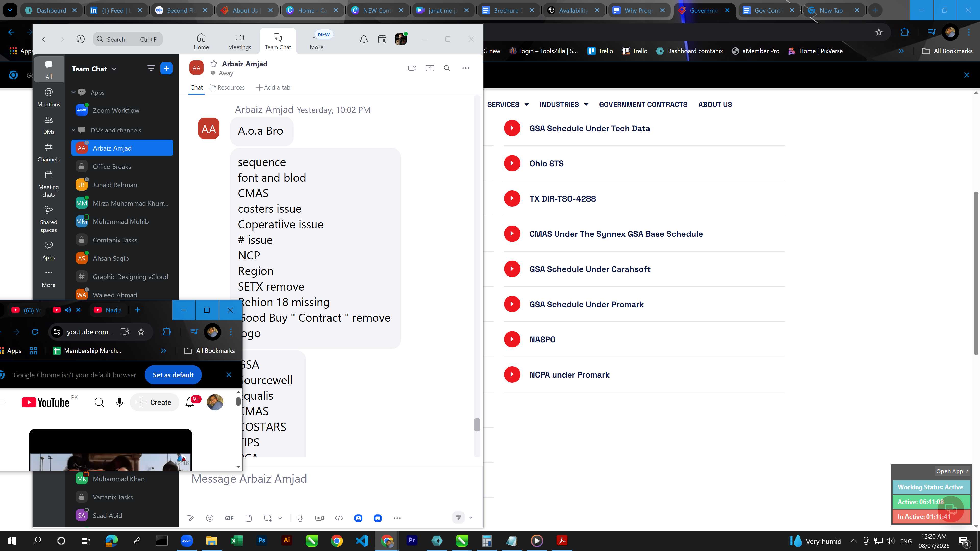Expand the Team Chat header dropdown
The image size is (980, 551).
pos(114,69)
